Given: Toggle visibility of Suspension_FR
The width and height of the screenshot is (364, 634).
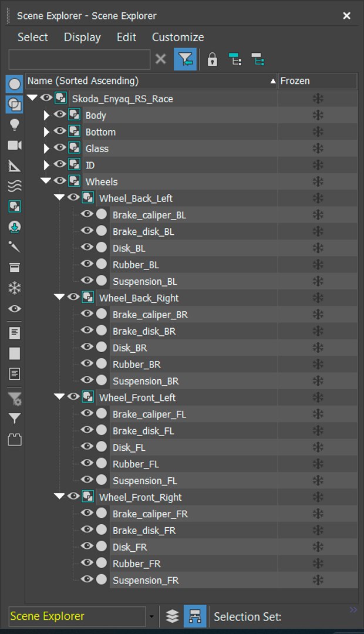Looking at the screenshot, I should tap(87, 579).
